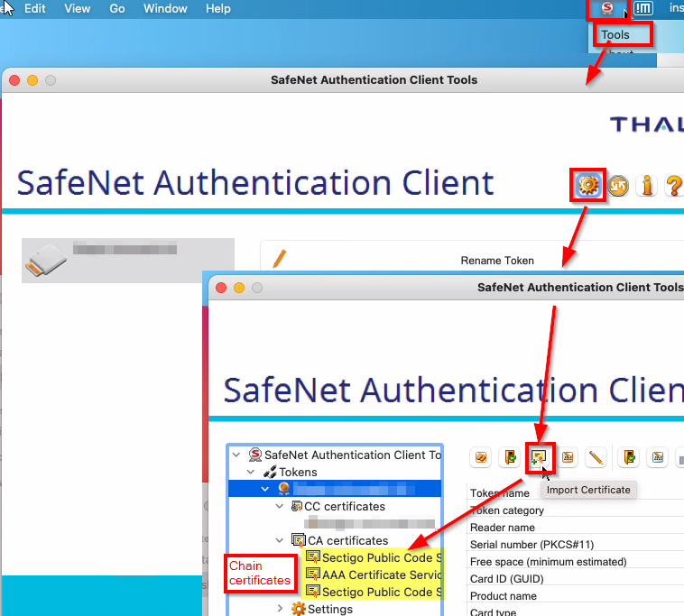Close the front SafeNet Tools window
The height and width of the screenshot is (616, 684).
pos(221,288)
